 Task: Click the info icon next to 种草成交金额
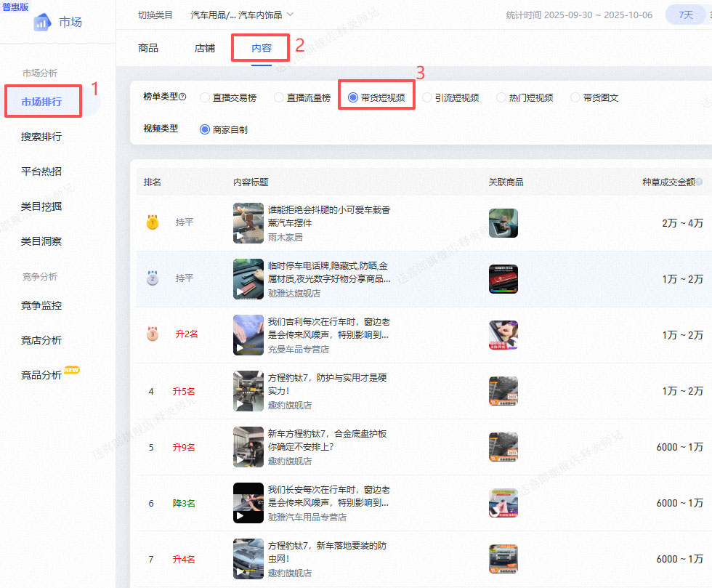tap(699, 182)
